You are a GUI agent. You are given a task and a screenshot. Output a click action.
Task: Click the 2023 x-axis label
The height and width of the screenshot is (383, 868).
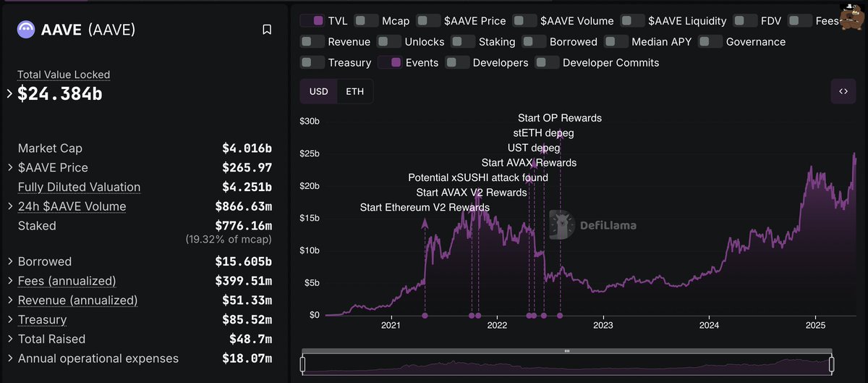click(x=603, y=327)
